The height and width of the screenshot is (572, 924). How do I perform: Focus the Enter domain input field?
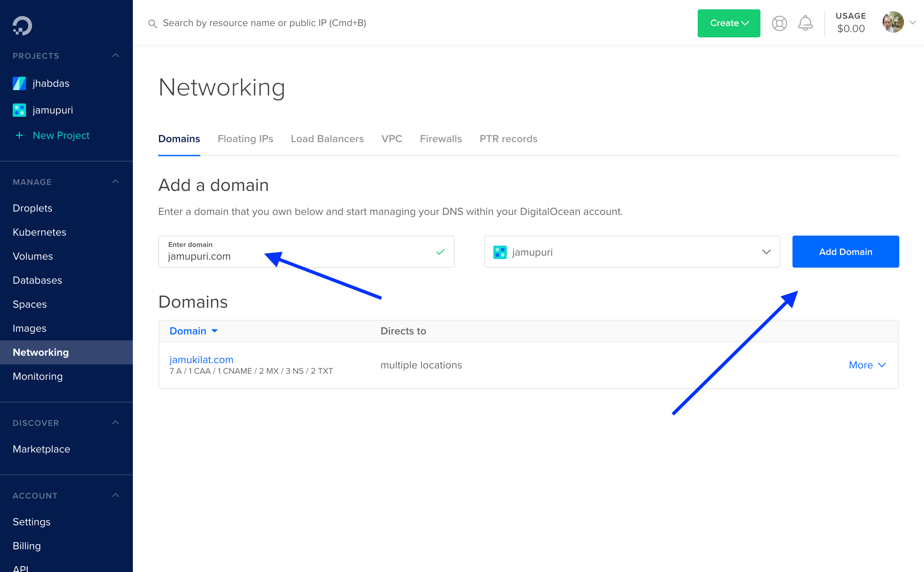click(x=306, y=252)
